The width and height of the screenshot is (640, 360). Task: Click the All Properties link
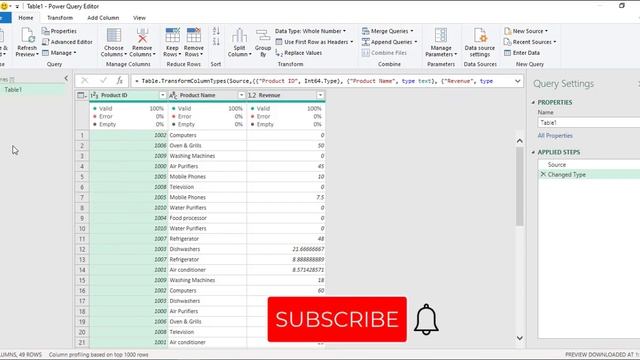(x=555, y=136)
